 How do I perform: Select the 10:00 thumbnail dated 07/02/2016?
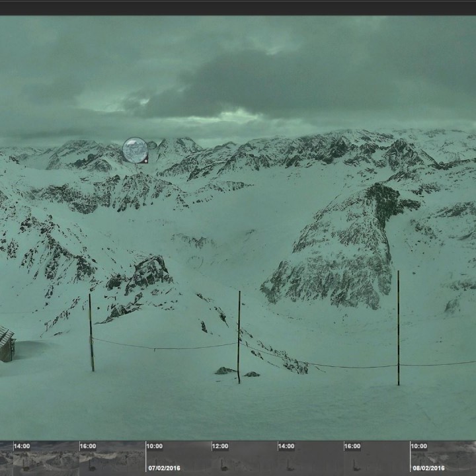[178, 458]
